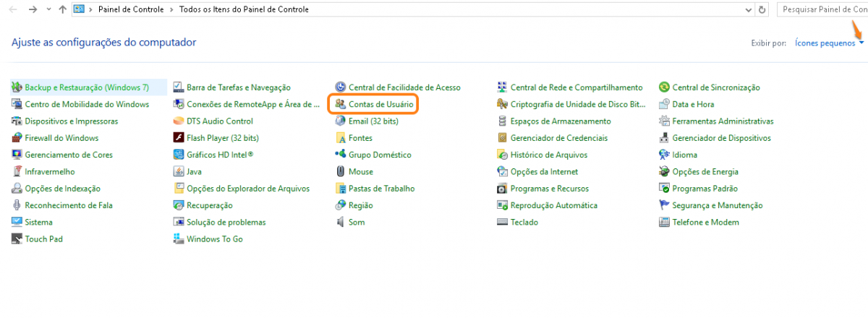The height and width of the screenshot is (318, 868).
Task: Click the forward navigation arrow
Action: pyautogui.click(x=33, y=9)
